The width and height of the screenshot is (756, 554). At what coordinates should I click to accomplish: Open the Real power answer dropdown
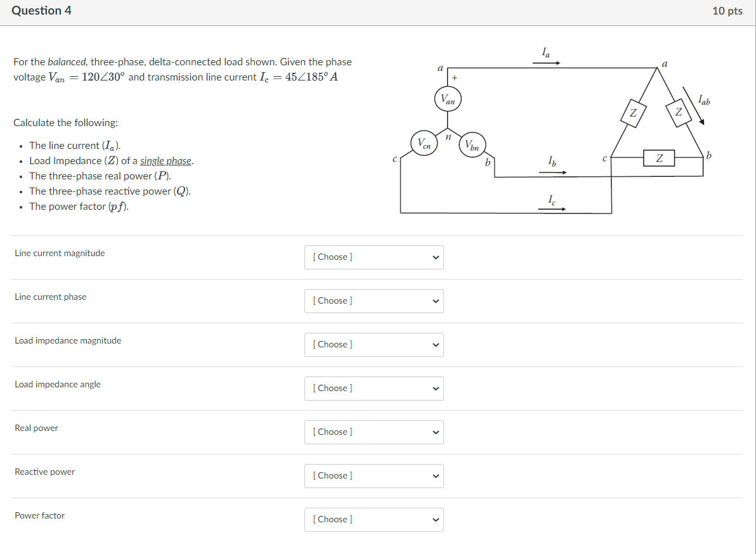374,432
